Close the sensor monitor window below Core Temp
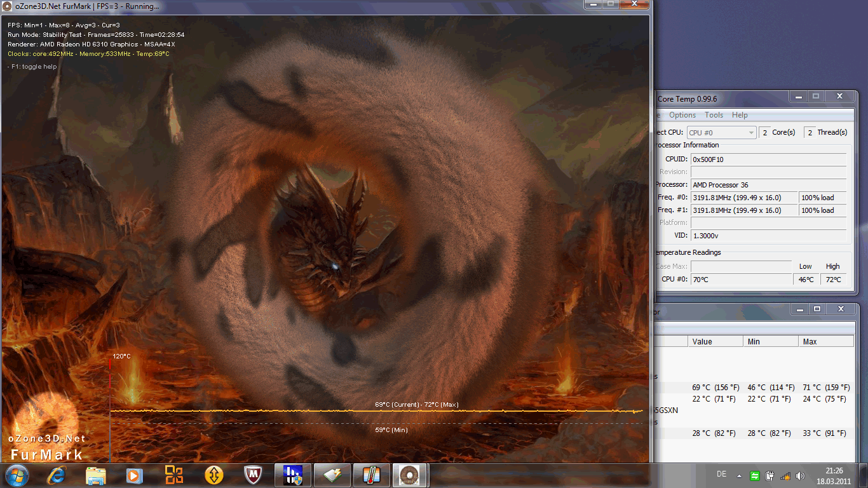This screenshot has width=868, height=488. (x=839, y=309)
